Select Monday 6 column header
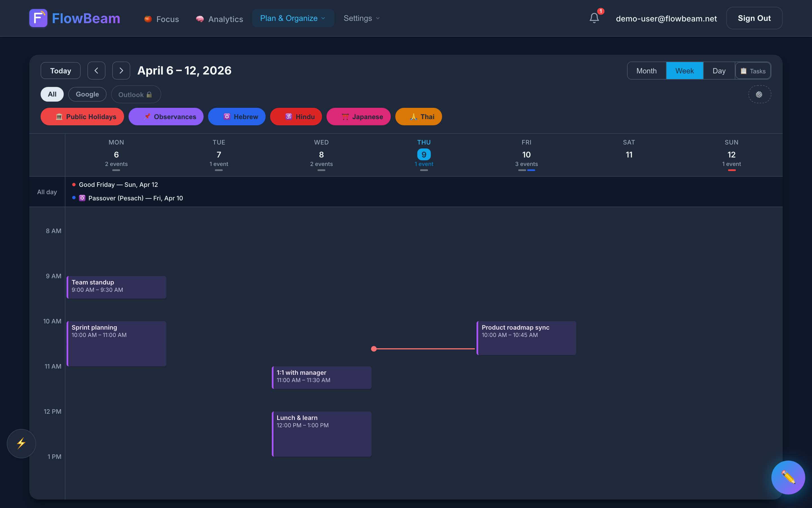The width and height of the screenshot is (812, 508). click(x=116, y=155)
